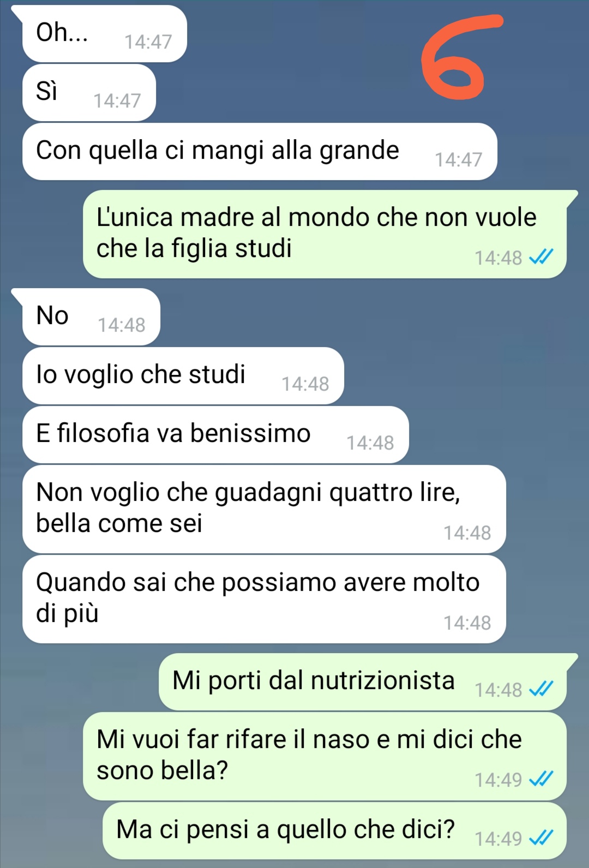Tap the "E filosofia va benissimo" bubble
Image resolution: width=589 pixels, height=868 pixels.
tap(215, 435)
